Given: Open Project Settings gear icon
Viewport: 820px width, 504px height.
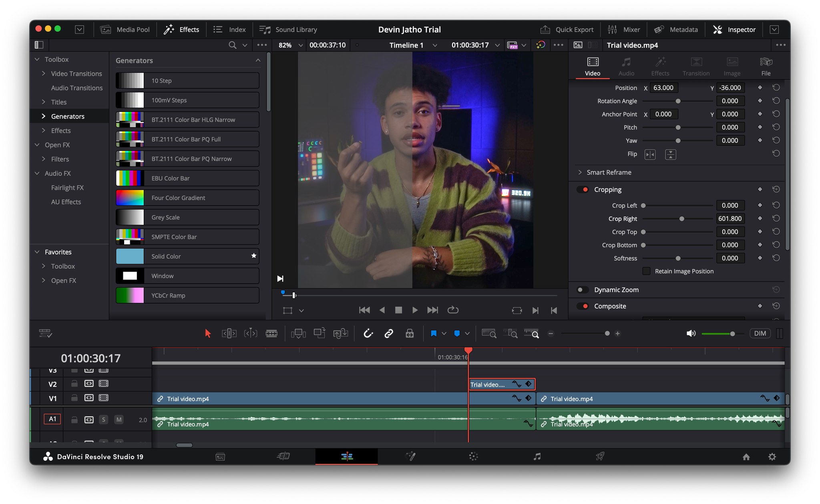Looking at the screenshot, I should pyautogui.click(x=772, y=456).
